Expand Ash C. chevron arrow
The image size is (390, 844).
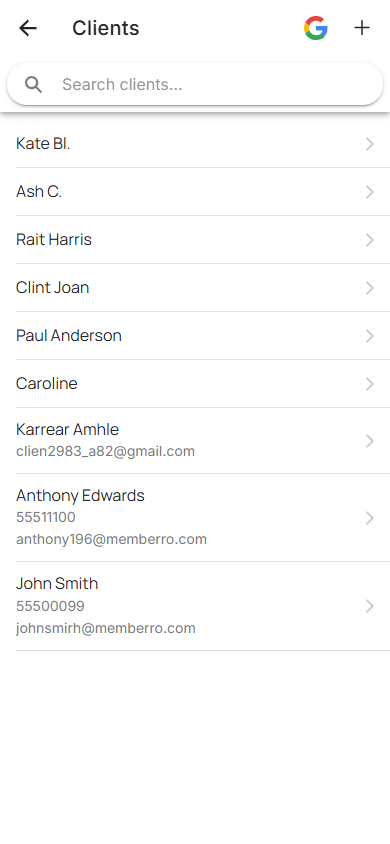tap(370, 192)
